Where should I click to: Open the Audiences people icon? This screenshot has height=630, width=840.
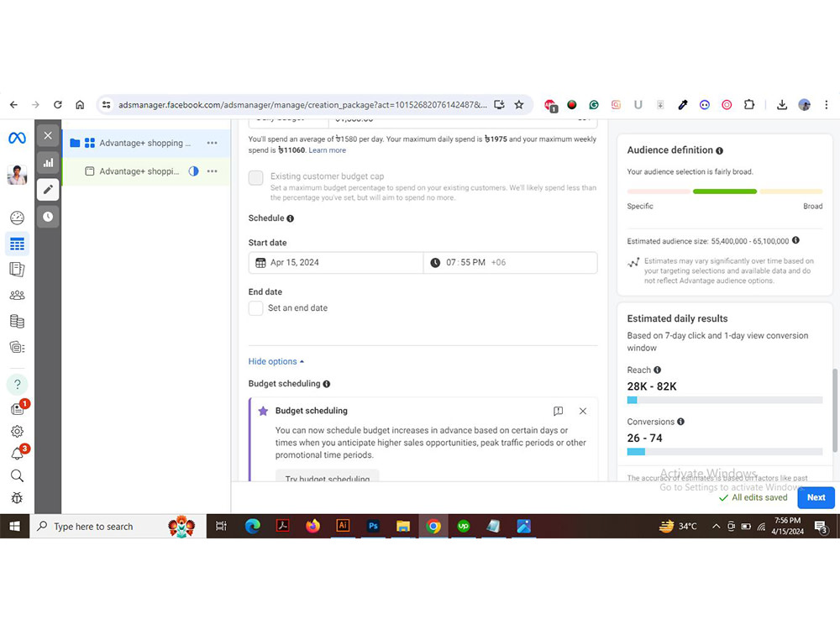[x=17, y=295]
